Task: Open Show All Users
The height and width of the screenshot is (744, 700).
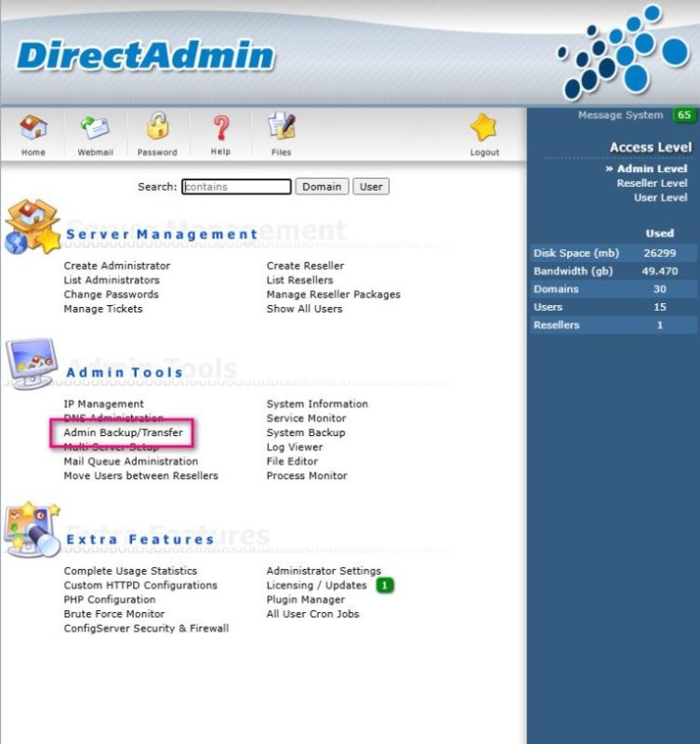Action: coord(304,309)
